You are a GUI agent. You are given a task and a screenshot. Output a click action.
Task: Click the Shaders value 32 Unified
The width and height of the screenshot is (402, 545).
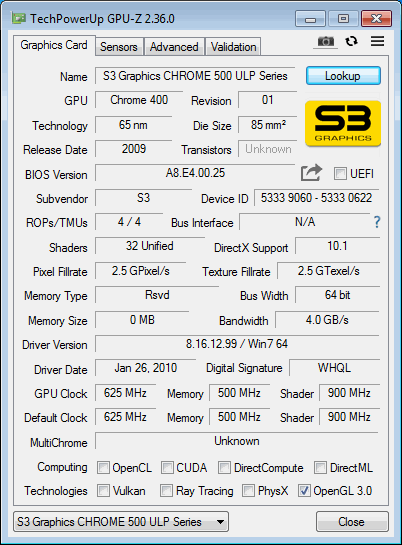(150, 246)
